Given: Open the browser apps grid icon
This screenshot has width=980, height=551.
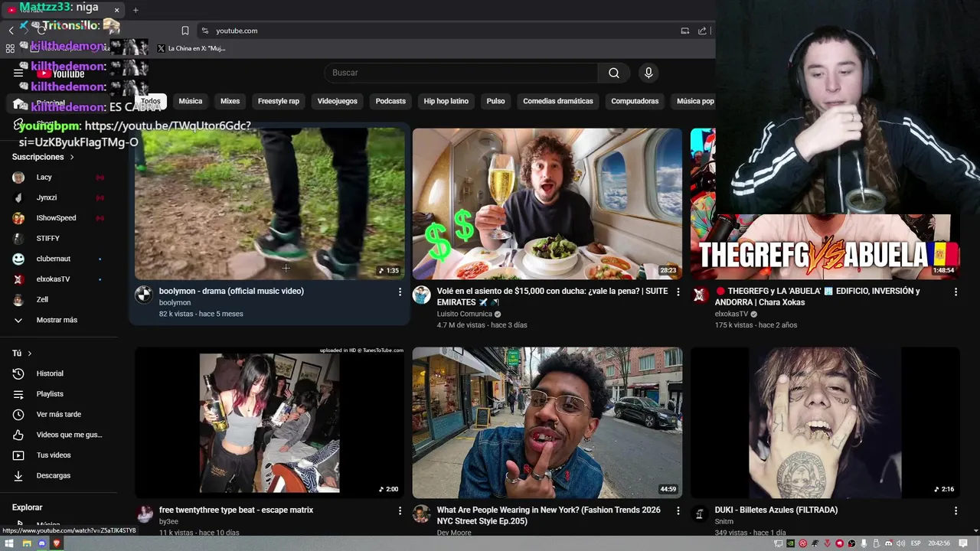Looking at the screenshot, I should point(10,48).
